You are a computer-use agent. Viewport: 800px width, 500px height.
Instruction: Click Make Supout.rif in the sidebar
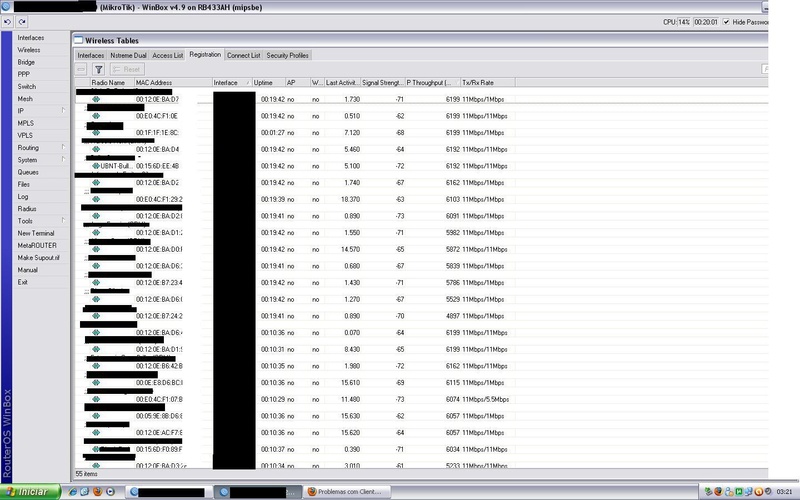[38, 258]
